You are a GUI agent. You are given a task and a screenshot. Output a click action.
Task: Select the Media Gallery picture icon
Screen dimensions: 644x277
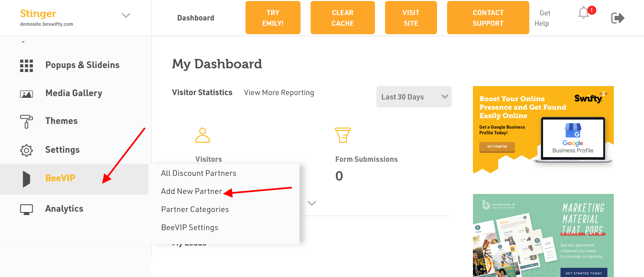[26, 94]
